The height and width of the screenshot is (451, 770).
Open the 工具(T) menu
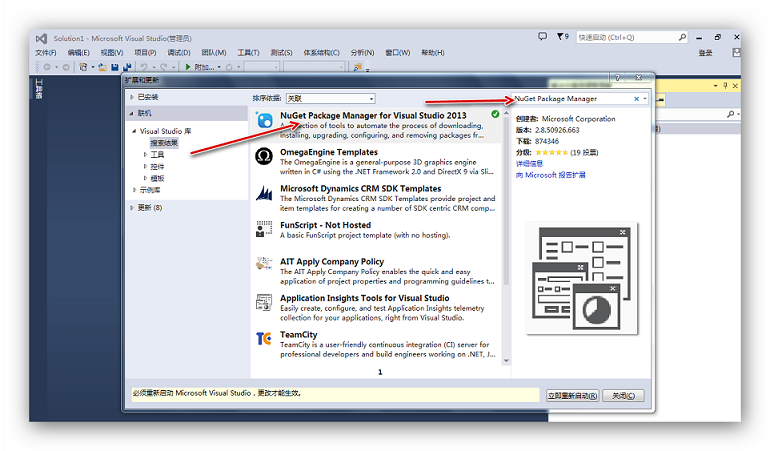coord(248,53)
